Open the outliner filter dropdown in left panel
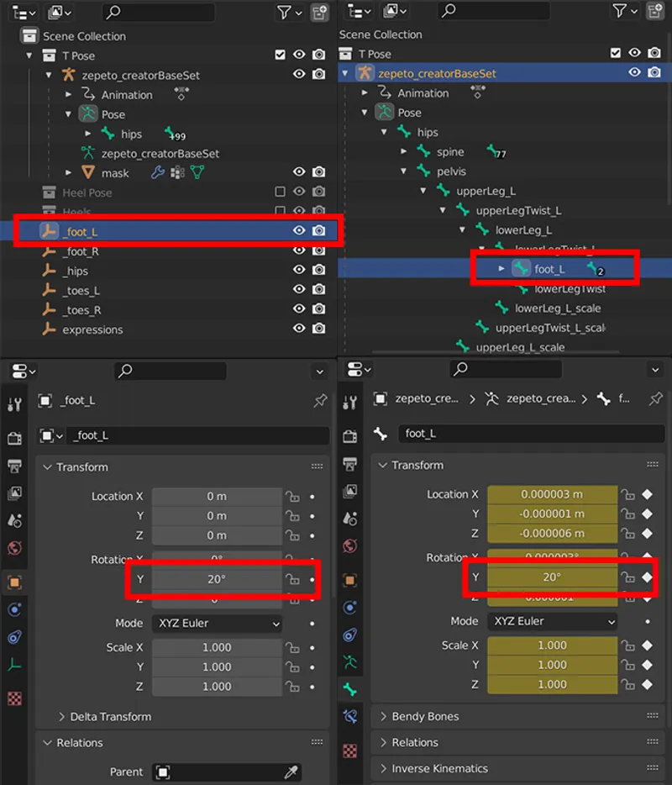Viewport: 672px width, 785px height. click(288, 12)
